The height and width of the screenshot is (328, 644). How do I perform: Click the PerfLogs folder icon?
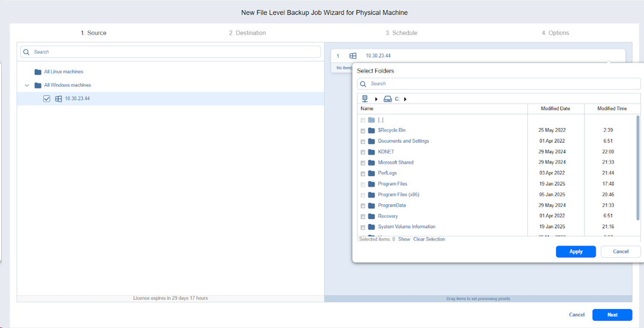[371, 173]
